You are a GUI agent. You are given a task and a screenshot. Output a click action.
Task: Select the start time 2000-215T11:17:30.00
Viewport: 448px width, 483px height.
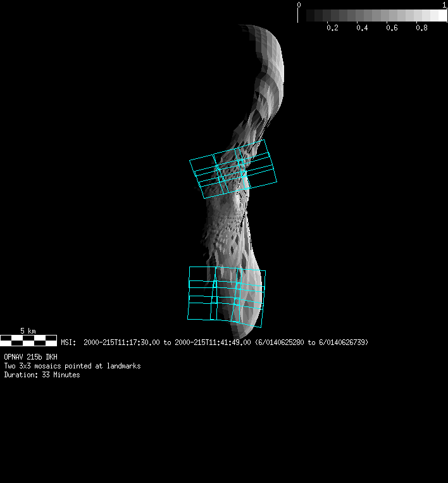click(121, 342)
